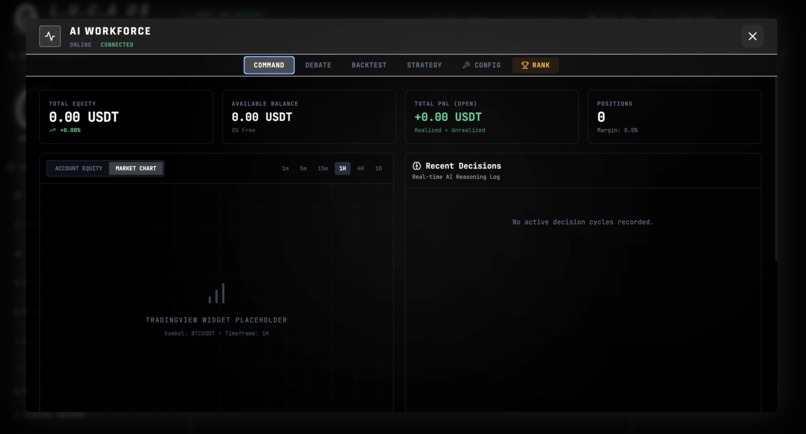This screenshot has width=806, height=434.
Task: Set chart timeframe to 1m
Action: point(285,169)
